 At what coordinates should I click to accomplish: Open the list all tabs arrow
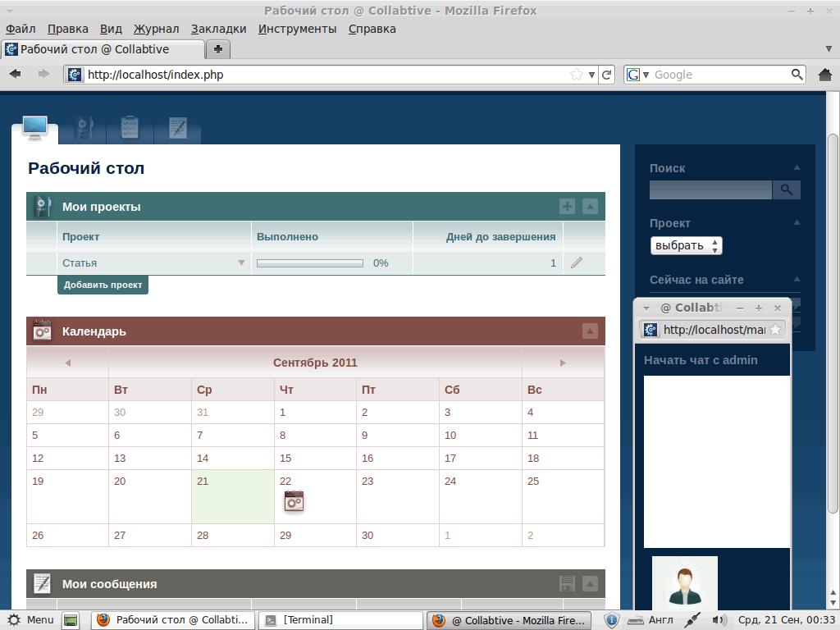pyautogui.click(x=829, y=48)
